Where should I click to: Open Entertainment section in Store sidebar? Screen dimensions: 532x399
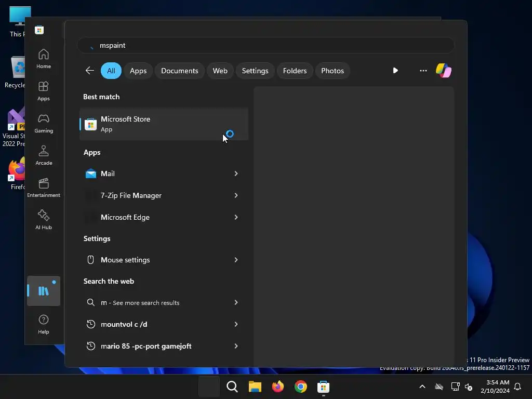click(x=44, y=188)
